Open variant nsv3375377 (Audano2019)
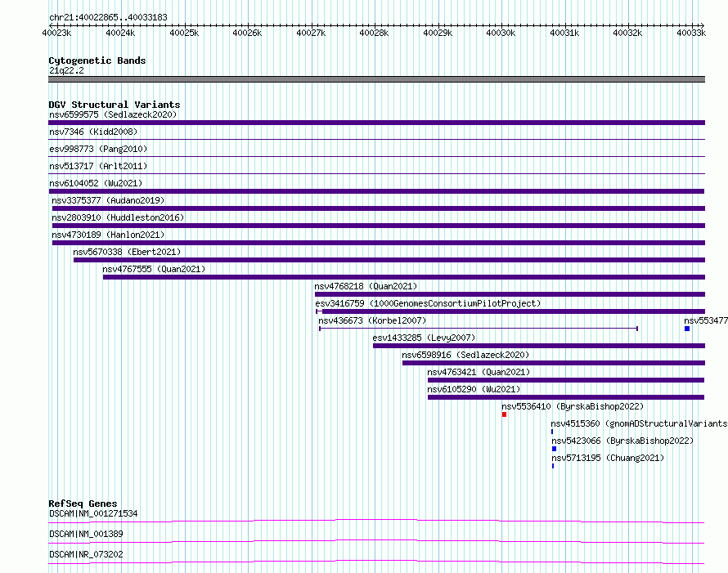Image resolution: width=728 pixels, height=573 pixels. click(x=108, y=200)
